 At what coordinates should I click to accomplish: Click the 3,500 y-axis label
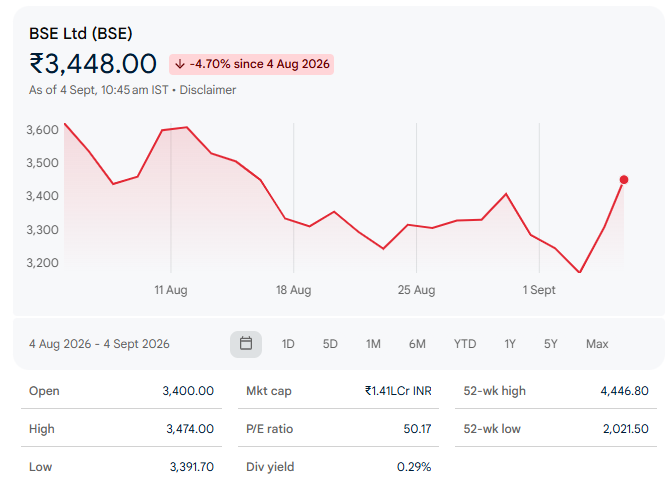[42, 163]
